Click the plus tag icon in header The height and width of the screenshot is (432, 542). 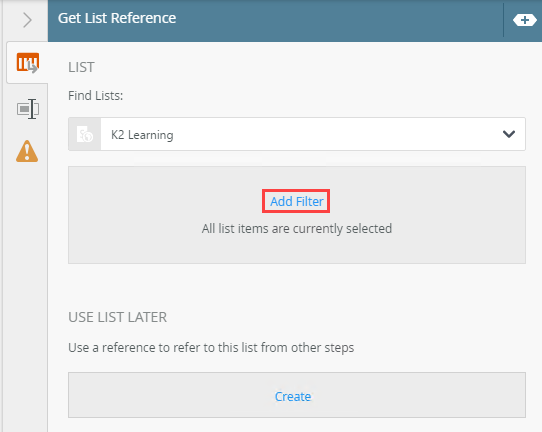click(x=525, y=20)
